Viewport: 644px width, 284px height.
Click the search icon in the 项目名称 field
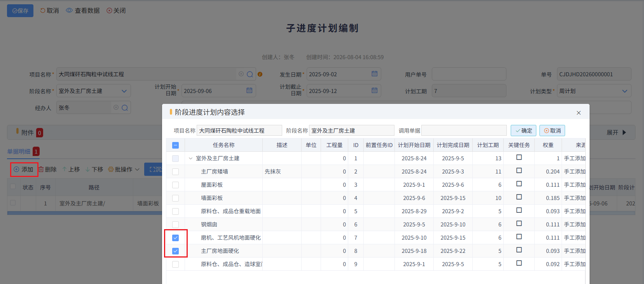(250, 74)
